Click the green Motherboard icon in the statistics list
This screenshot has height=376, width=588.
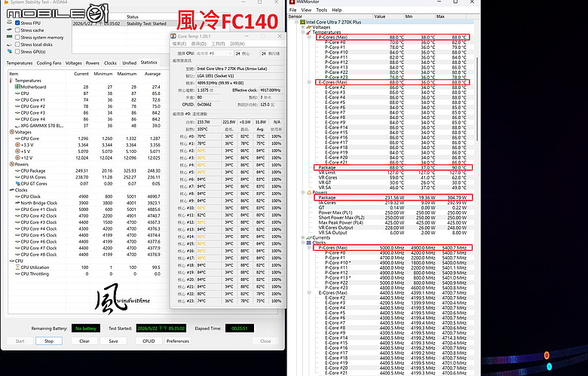17,87
